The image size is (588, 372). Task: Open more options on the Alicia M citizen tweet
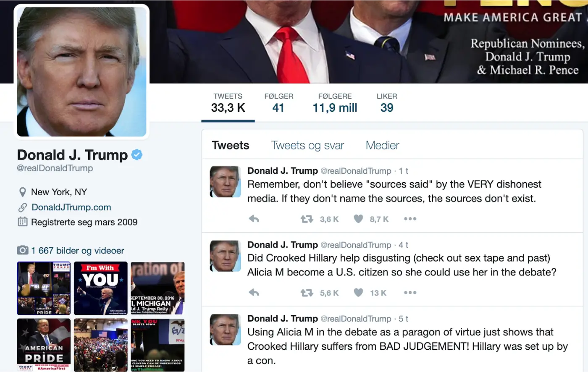[410, 293]
